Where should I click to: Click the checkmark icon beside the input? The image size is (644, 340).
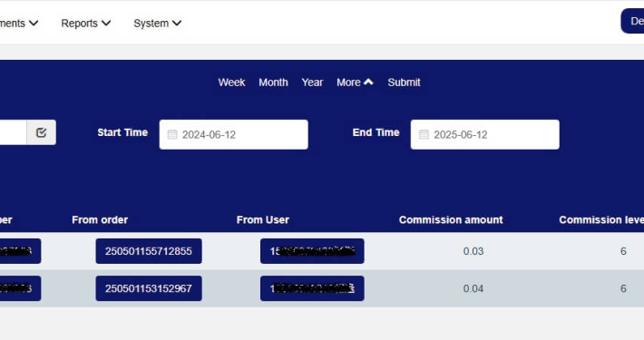click(41, 132)
